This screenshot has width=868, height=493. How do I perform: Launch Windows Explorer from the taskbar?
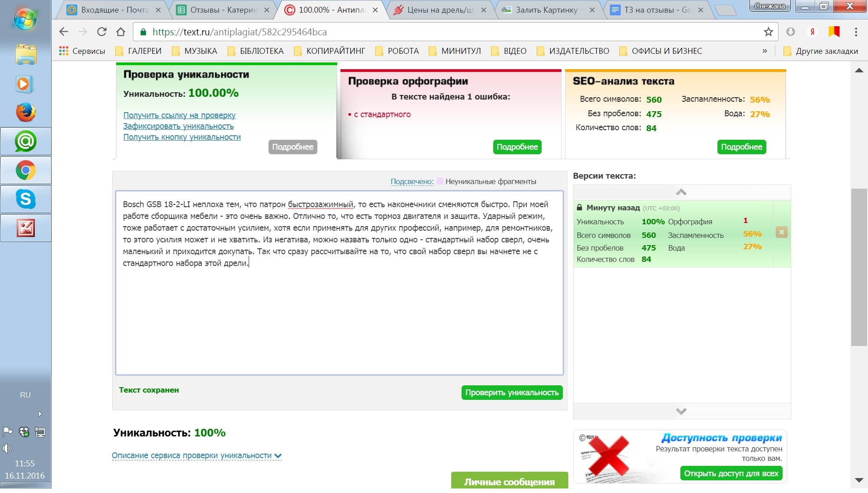pos(26,55)
